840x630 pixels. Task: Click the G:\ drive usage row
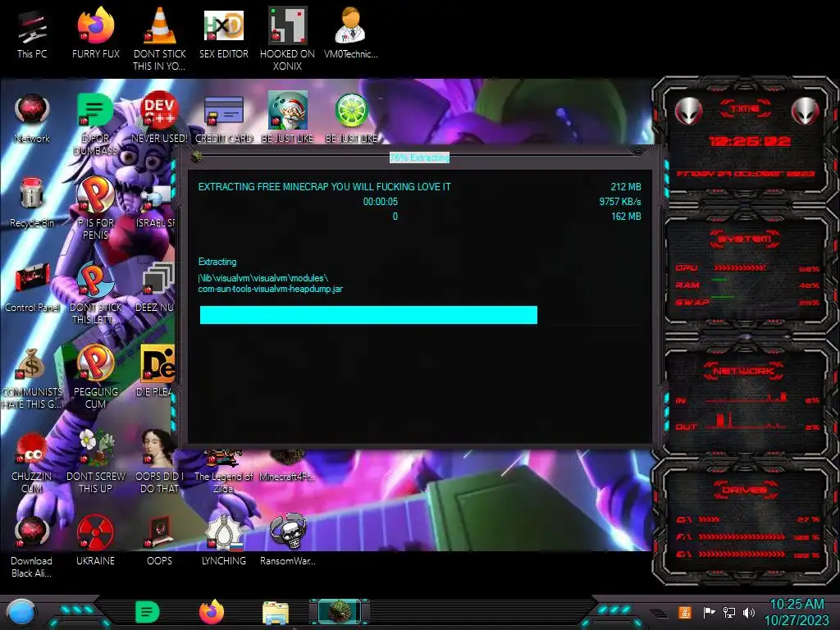tap(747, 555)
